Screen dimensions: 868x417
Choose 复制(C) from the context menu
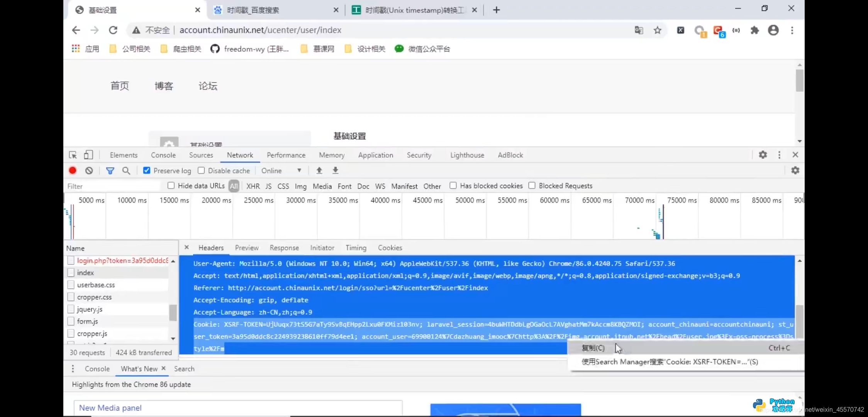coord(593,348)
